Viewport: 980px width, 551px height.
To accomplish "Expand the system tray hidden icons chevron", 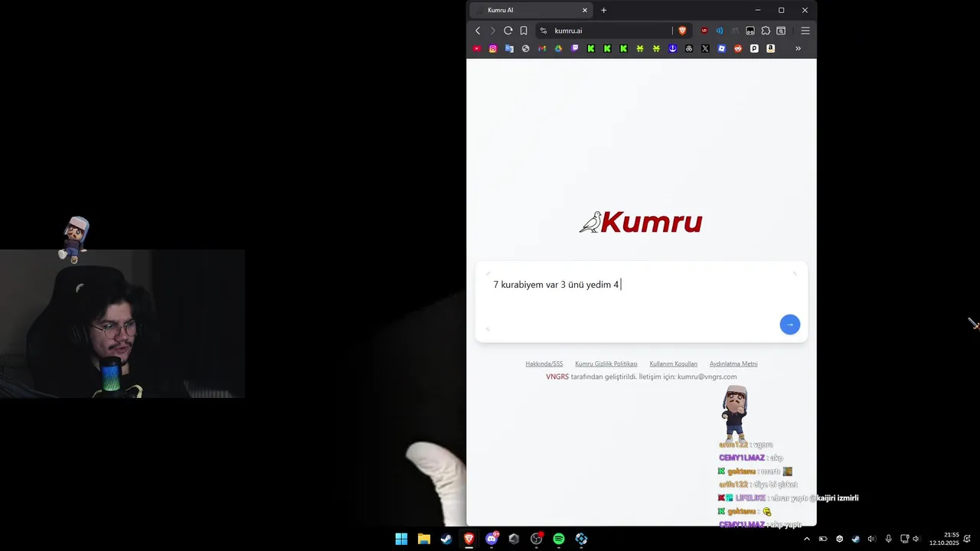I will pyautogui.click(x=806, y=539).
